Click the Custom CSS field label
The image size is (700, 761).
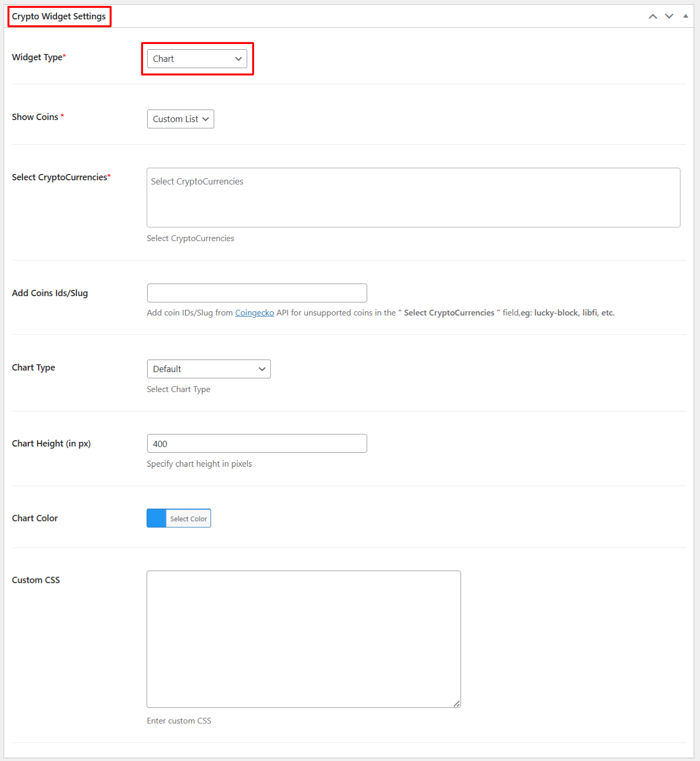click(x=36, y=580)
